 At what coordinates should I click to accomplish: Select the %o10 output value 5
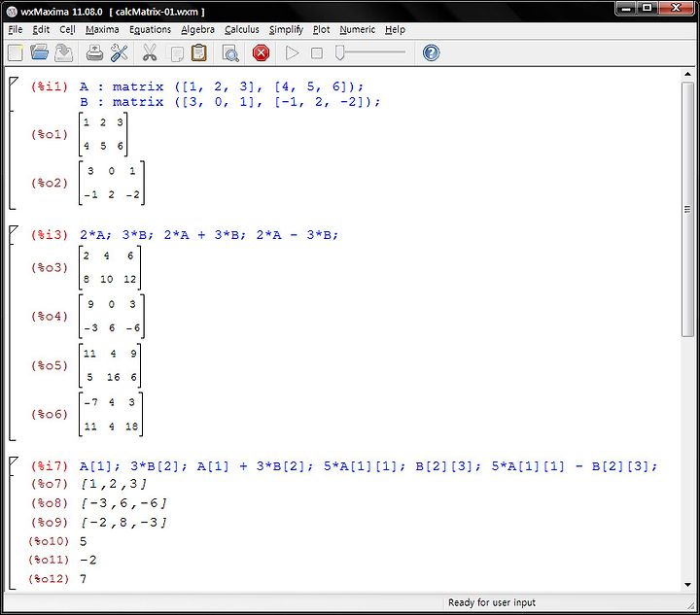[x=83, y=541]
